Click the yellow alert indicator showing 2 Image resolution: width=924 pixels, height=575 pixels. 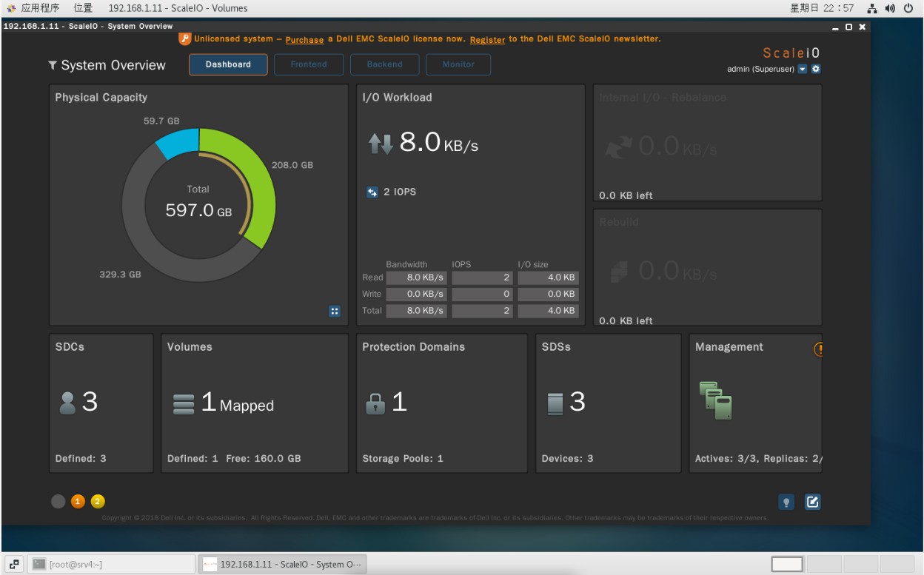tap(98, 502)
